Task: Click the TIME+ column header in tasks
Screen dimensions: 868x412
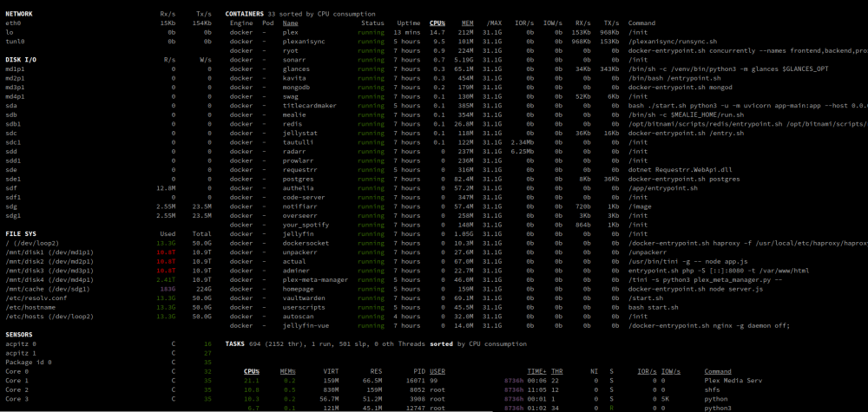Action: (x=537, y=371)
